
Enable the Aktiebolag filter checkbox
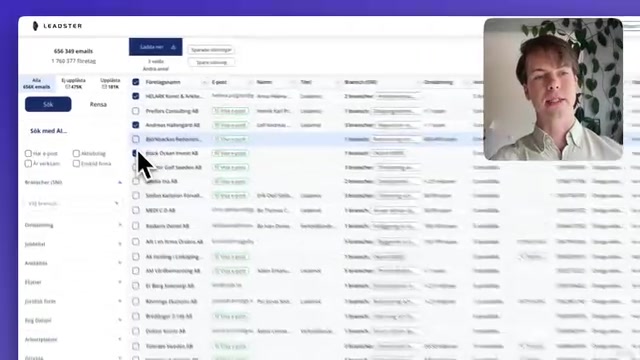[x=76, y=153]
